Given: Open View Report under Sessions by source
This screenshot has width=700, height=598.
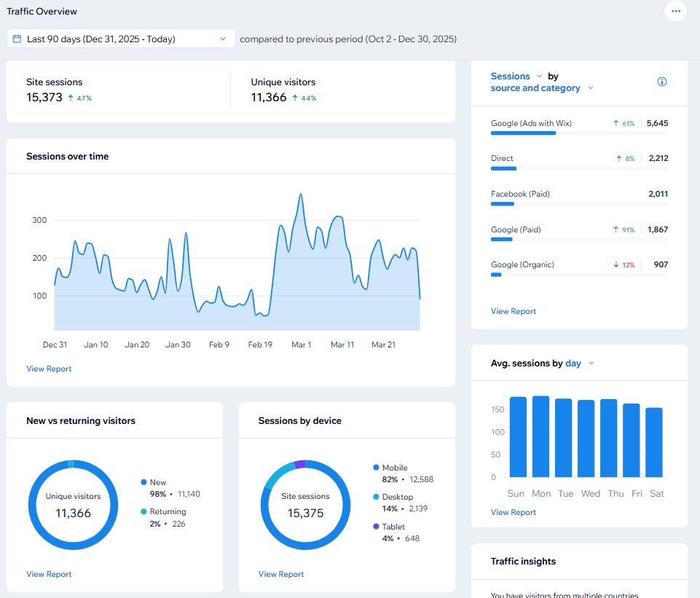Looking at the screenshot, I should point(514,311).
